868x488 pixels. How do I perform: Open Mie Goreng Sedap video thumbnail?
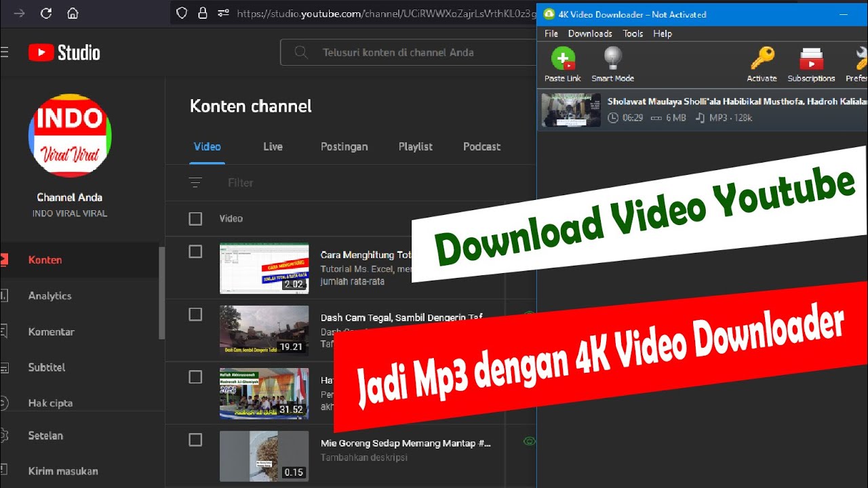pyautogui.click(x=264, y=456)
